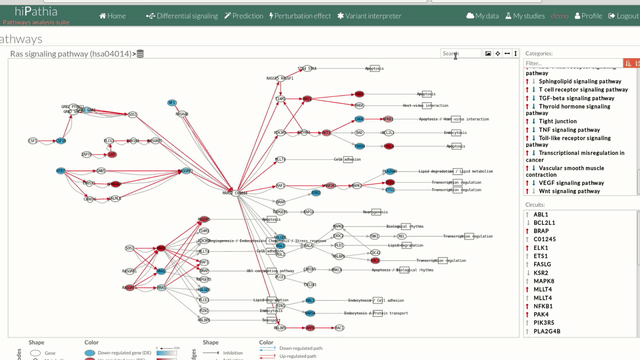Click the Home icon in navbar
This screenshot has width=640, height=360.
point(102,16)
